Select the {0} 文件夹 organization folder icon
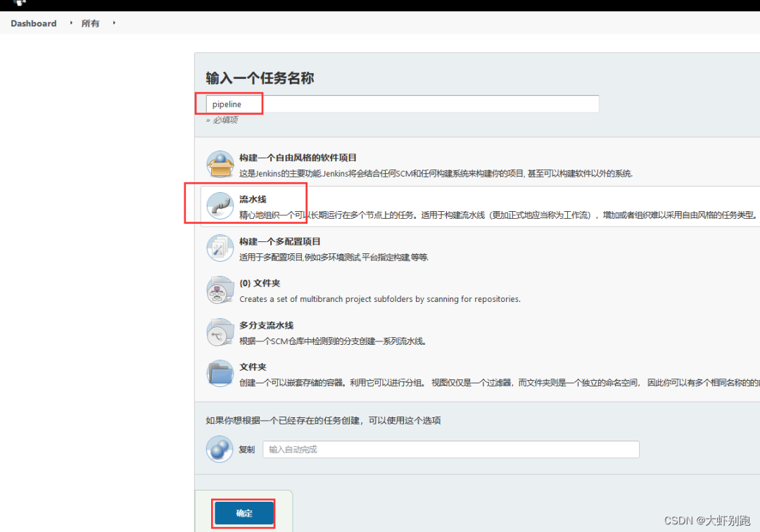This screenshot has width=760, height=532. point(220,290)
